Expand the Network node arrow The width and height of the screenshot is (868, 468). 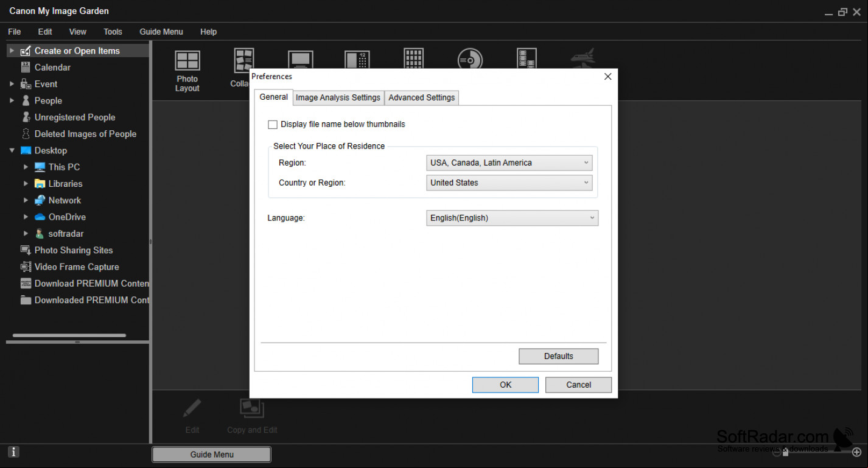pos(26,200)
